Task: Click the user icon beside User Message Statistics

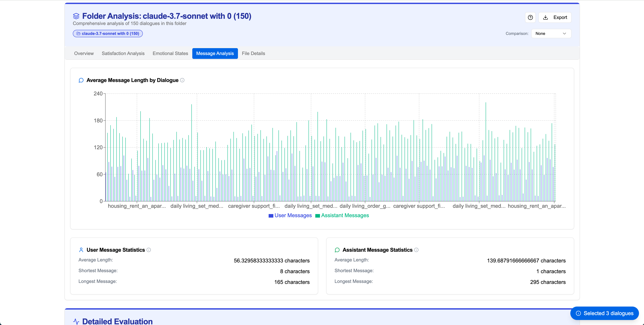Action: tap(81, 250)
